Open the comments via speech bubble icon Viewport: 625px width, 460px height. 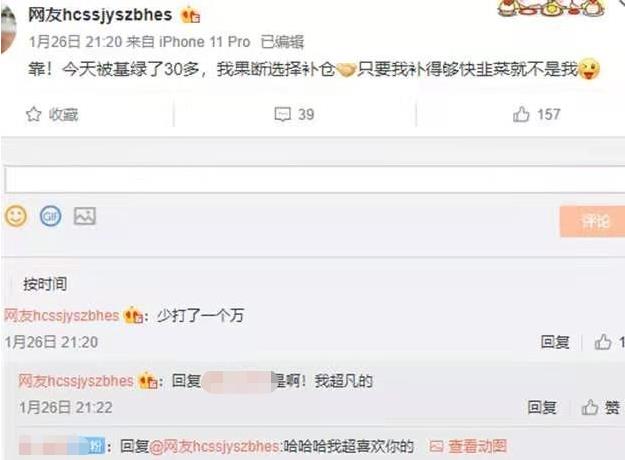[283, 114]
